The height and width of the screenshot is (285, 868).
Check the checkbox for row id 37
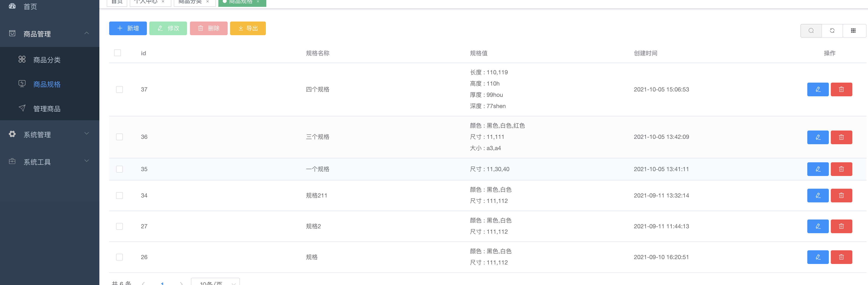[x=119, y=89]
